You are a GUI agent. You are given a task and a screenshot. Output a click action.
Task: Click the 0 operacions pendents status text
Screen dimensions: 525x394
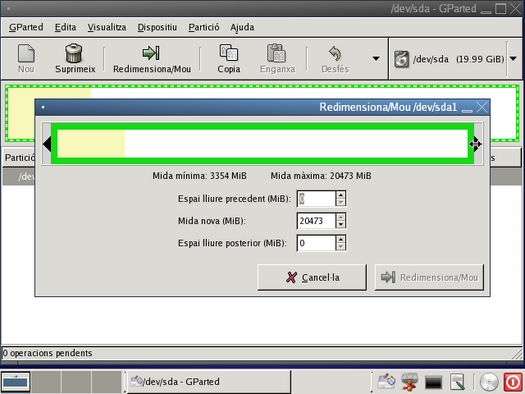pyautogui.click(x=47, y=353)
